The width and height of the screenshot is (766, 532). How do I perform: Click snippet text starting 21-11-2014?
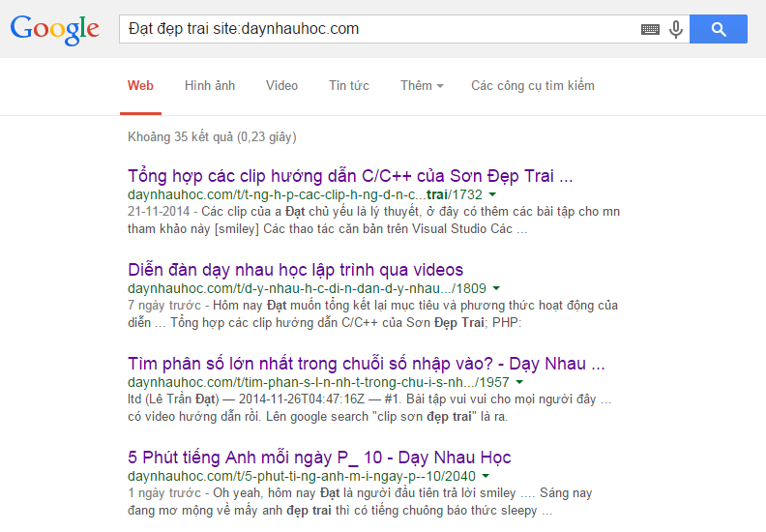point(373,220)
